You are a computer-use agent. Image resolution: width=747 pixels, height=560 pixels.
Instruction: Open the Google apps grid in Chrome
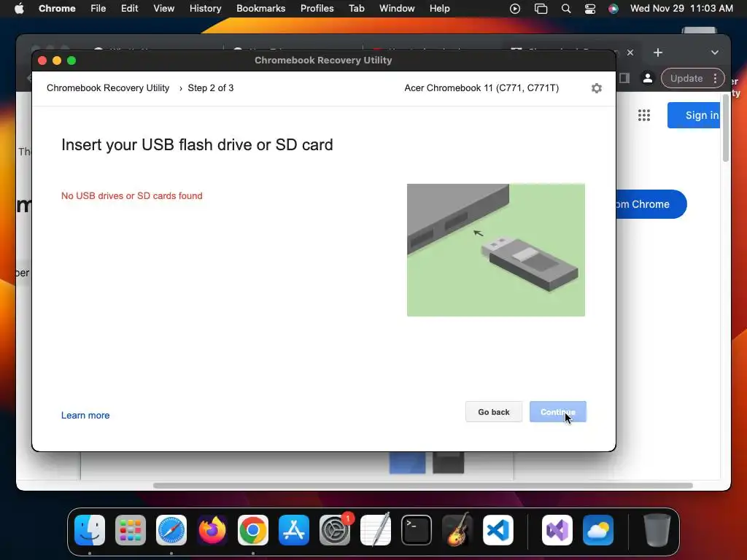tap(644, 115)
